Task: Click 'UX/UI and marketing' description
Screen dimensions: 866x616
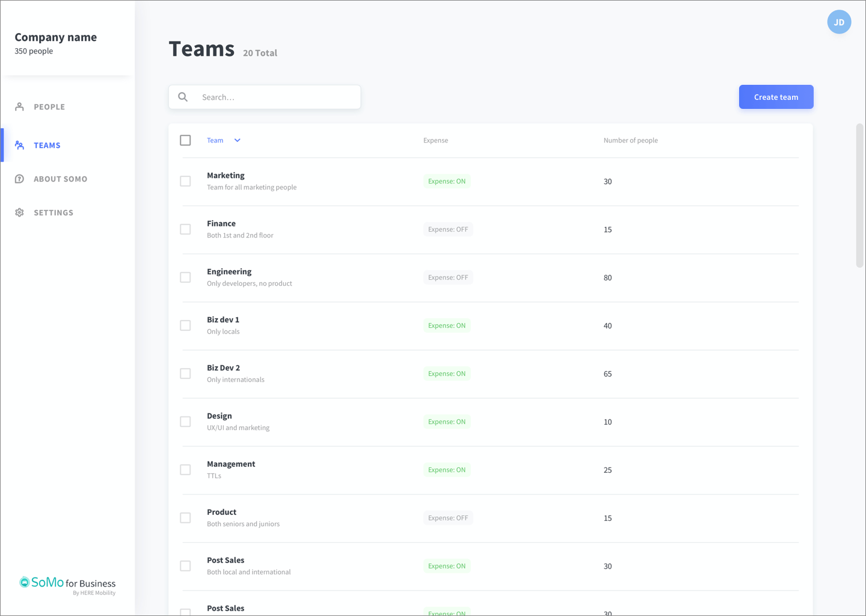Action: (x=238, y=428)
